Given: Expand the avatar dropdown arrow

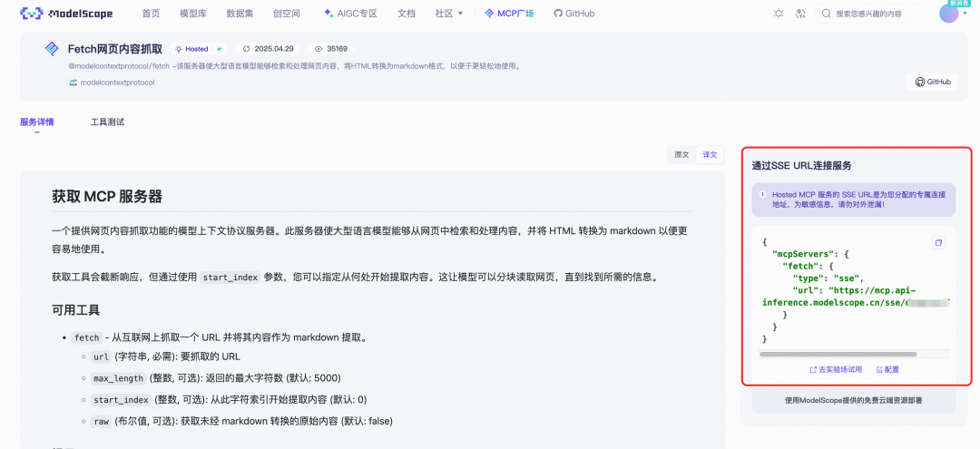Looking at the screenshot, I should (x=965, y=14).
